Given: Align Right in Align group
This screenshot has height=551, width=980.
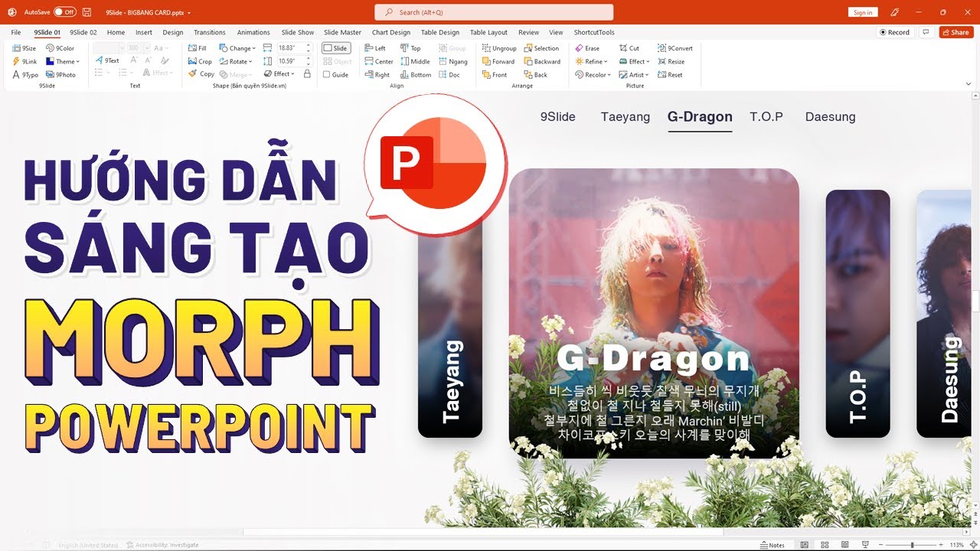Looking at the screenshot, I should point(377,75).
